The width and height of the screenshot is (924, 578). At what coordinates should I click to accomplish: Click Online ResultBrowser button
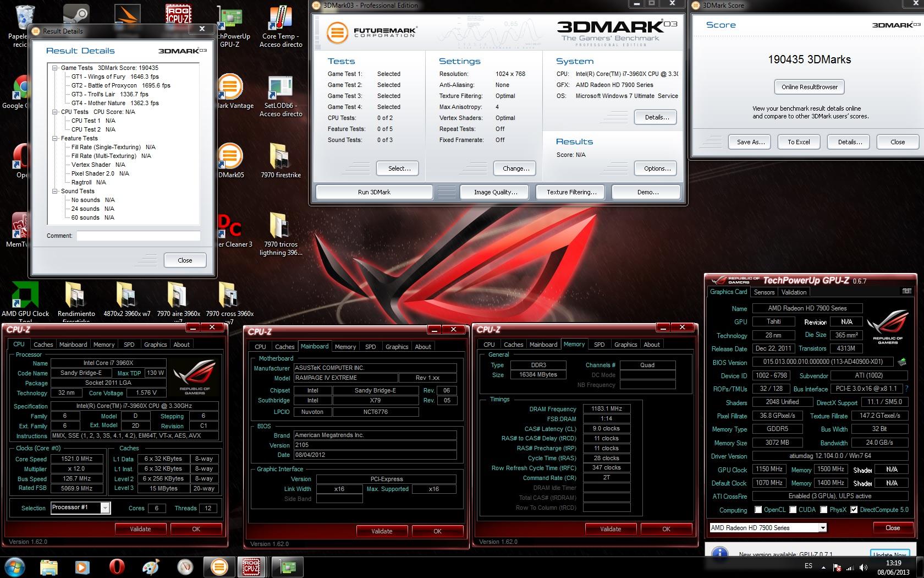(x=810, y=86)
